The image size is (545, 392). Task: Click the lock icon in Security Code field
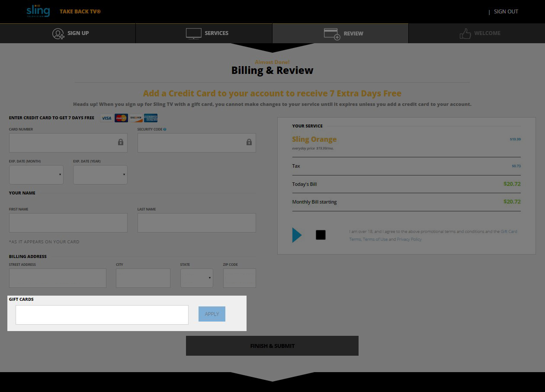pos(249,142)
